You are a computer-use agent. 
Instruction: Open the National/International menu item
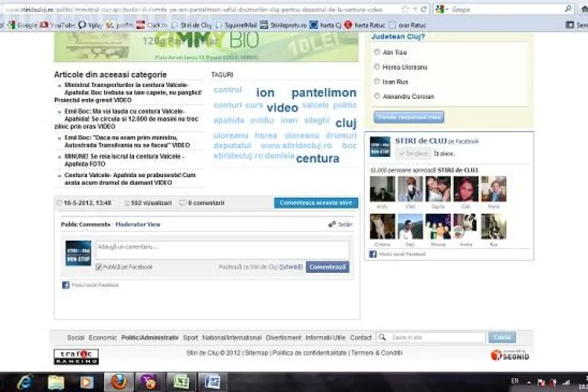[x=232, y=338]
